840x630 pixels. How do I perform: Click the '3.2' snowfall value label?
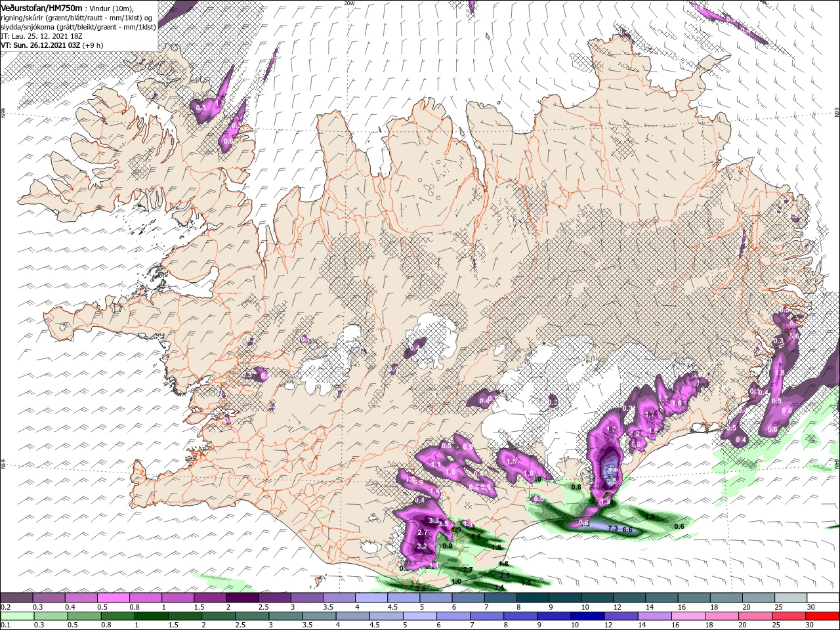(x=422, y=546)
